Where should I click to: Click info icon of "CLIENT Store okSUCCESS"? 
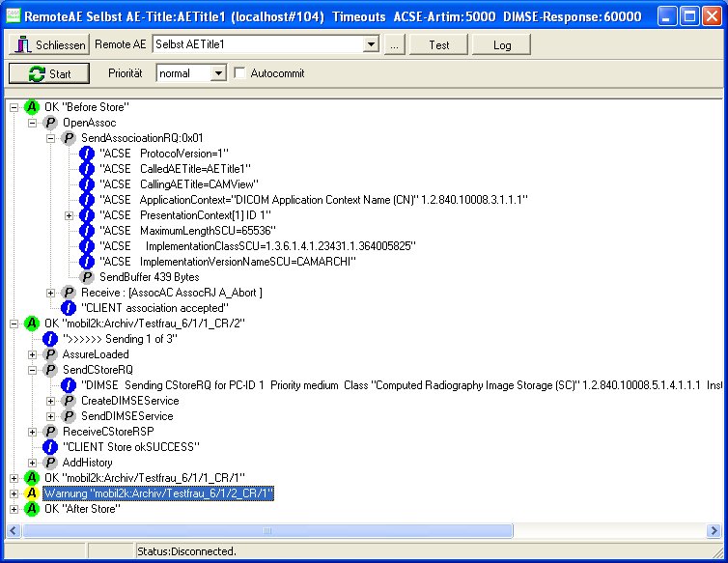coord(50,447)
